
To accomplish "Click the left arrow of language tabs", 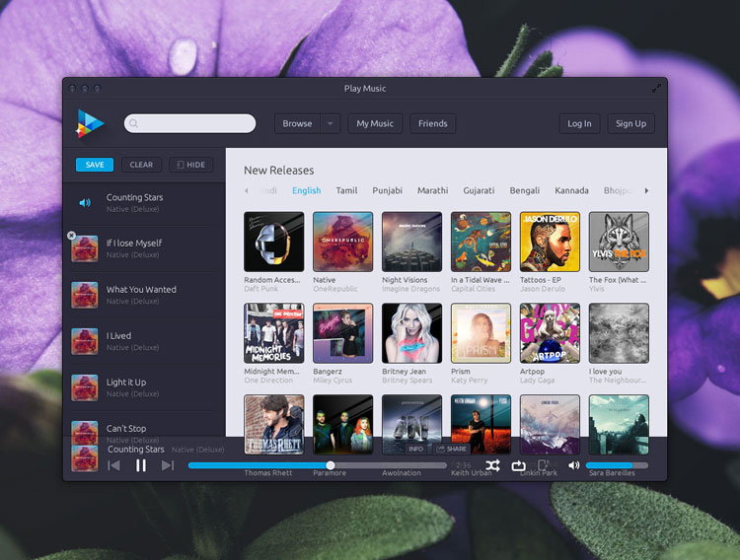I will tap(247, 190).
